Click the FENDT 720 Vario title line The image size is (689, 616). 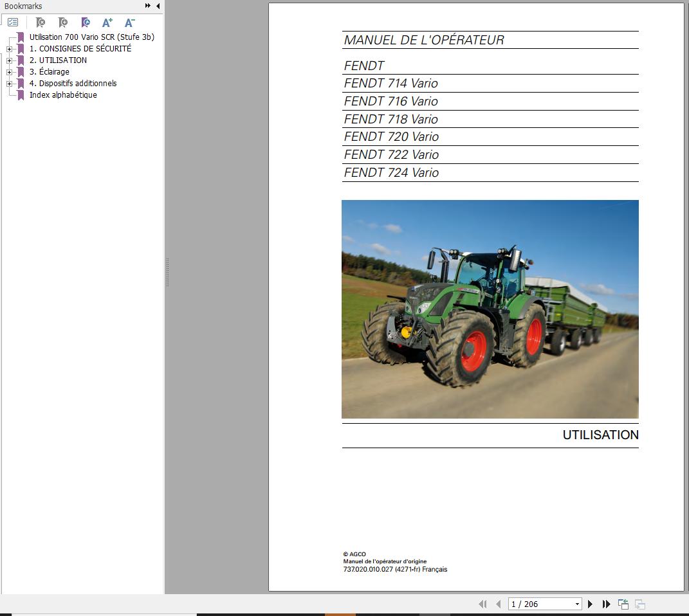point(391,137)
